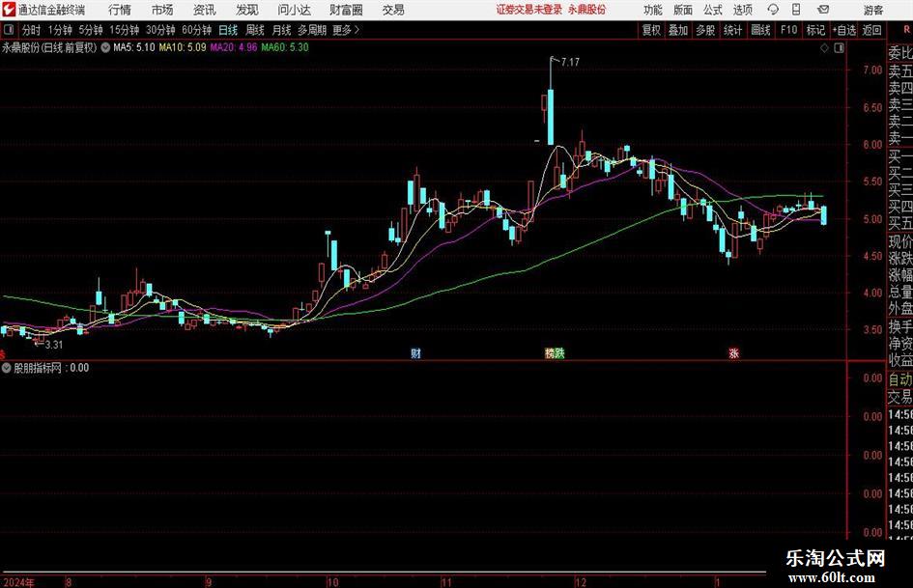
Task: Open F10 company info
Action: tap(788, 30)
